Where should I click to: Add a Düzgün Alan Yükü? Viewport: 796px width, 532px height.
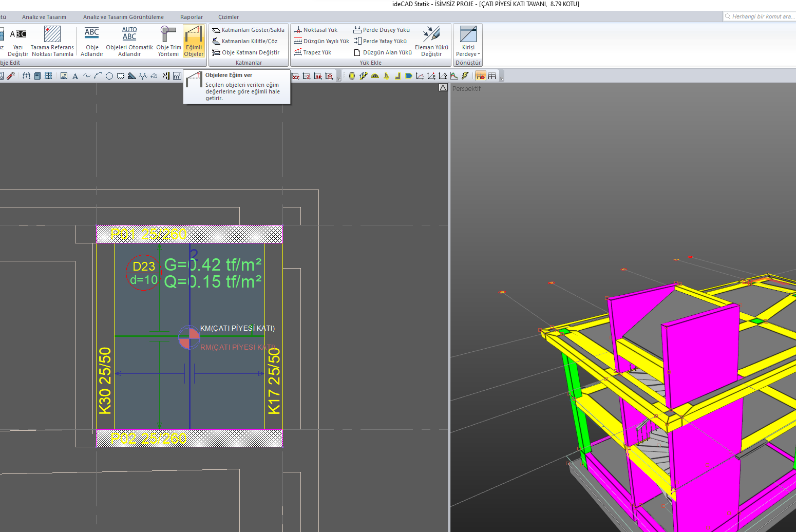383,52
